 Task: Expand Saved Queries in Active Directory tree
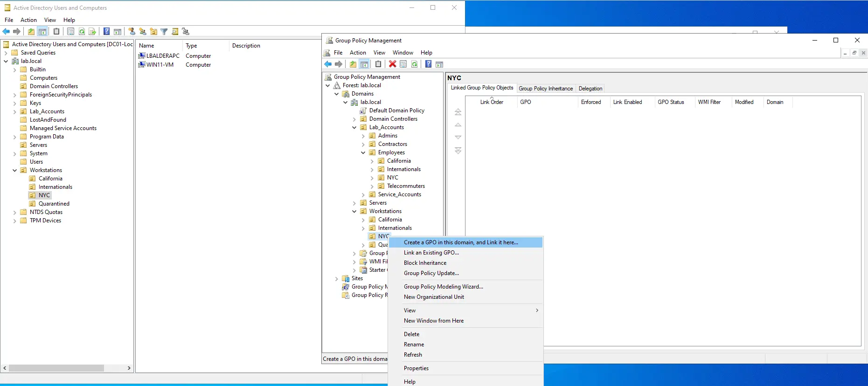[6, 53]
